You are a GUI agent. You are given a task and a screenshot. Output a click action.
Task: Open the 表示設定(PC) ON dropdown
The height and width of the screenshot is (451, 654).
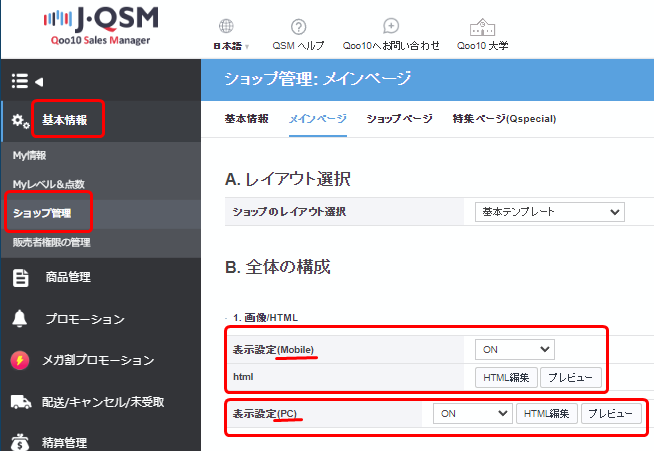click(472, 414)
